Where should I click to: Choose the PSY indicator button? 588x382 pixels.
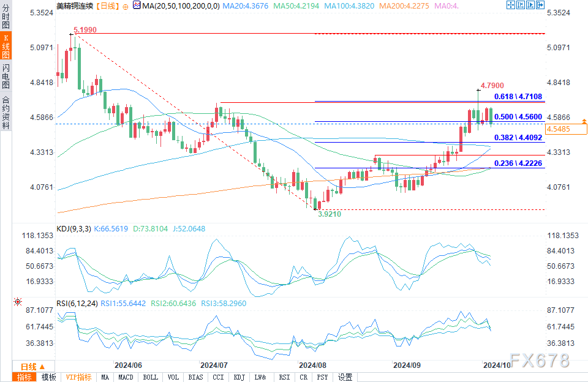click(x=322, y=377)
